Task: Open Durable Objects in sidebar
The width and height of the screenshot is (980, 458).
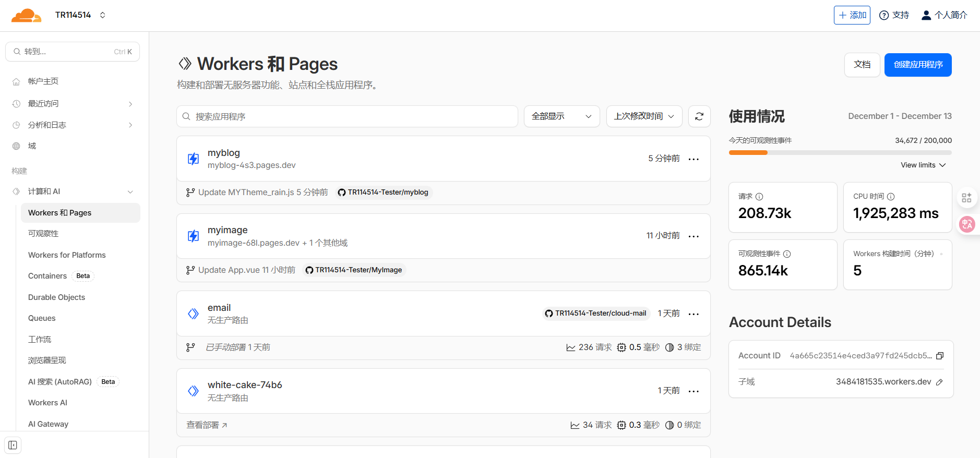Action: [56, 297]
